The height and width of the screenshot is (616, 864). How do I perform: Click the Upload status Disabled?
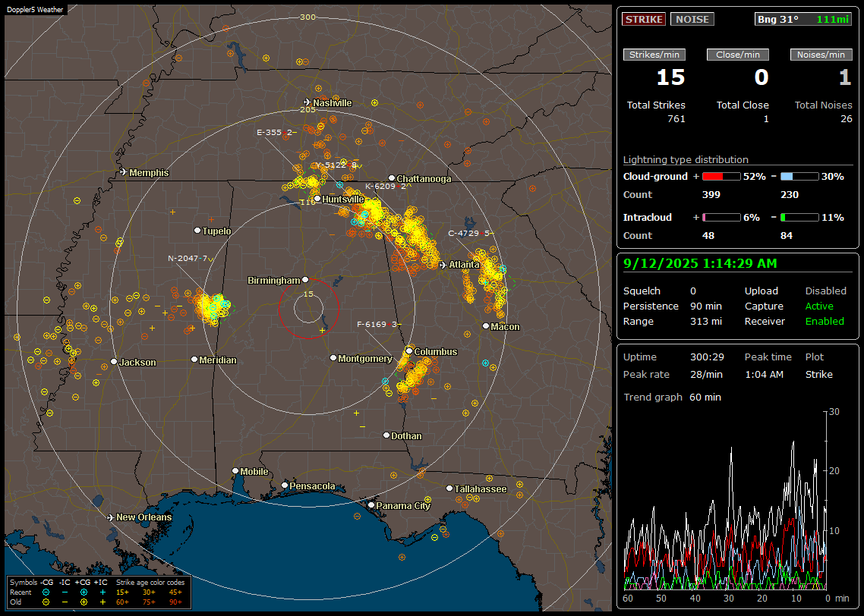(x=825, y=291)
